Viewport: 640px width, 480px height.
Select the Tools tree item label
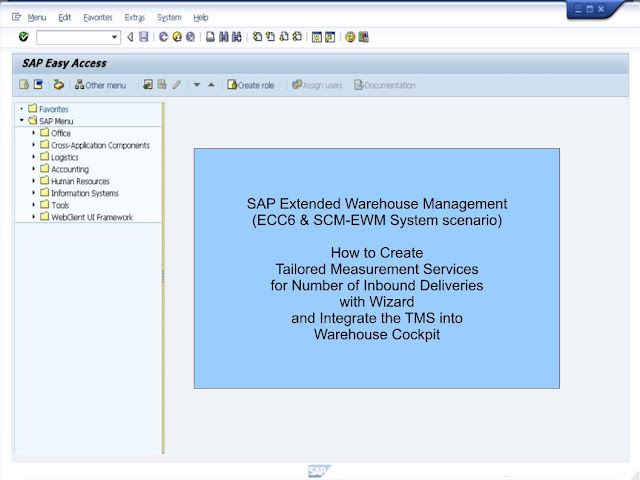[60, 205]
